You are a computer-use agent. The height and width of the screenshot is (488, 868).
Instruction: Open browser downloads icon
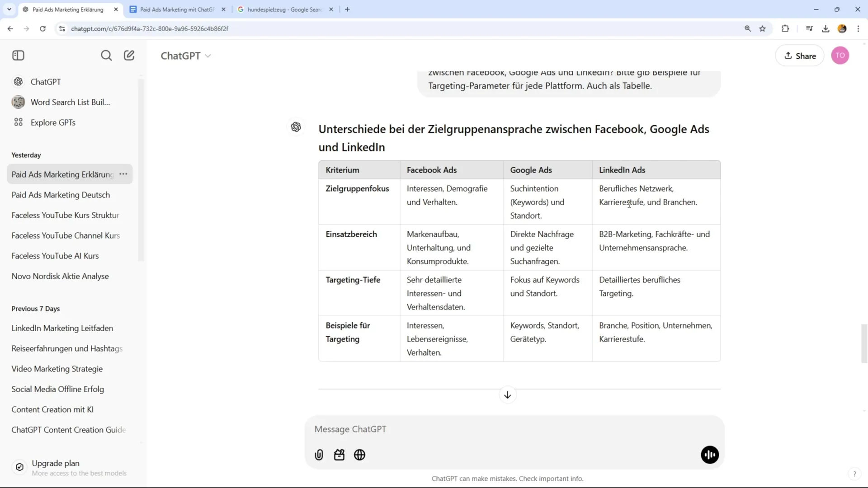[826, 28]
